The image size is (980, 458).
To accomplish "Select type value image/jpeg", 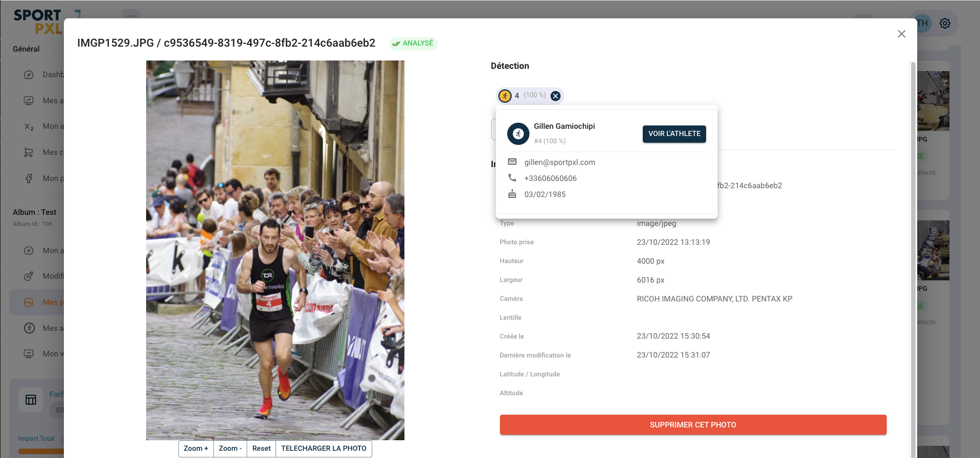I will point(656,223).
